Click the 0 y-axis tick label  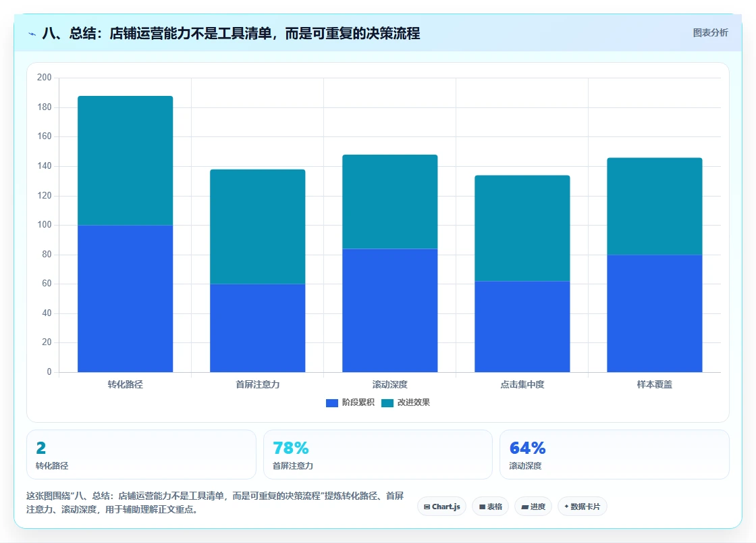click(49, 372)
